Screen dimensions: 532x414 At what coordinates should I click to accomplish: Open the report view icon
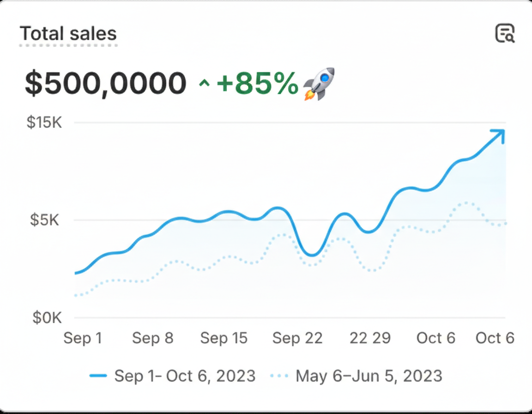point(505,34)
